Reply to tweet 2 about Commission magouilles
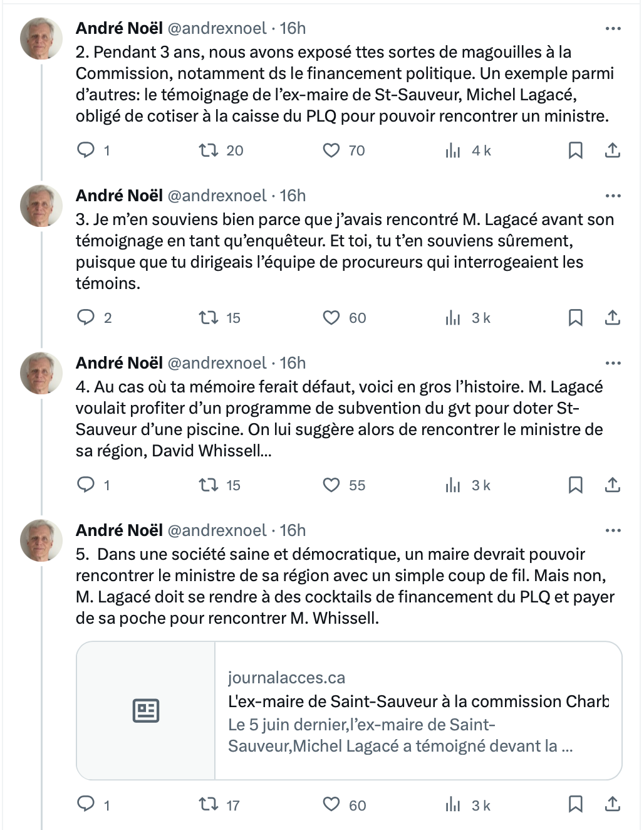Screen dimensions: 644x830 coord(86,150)
